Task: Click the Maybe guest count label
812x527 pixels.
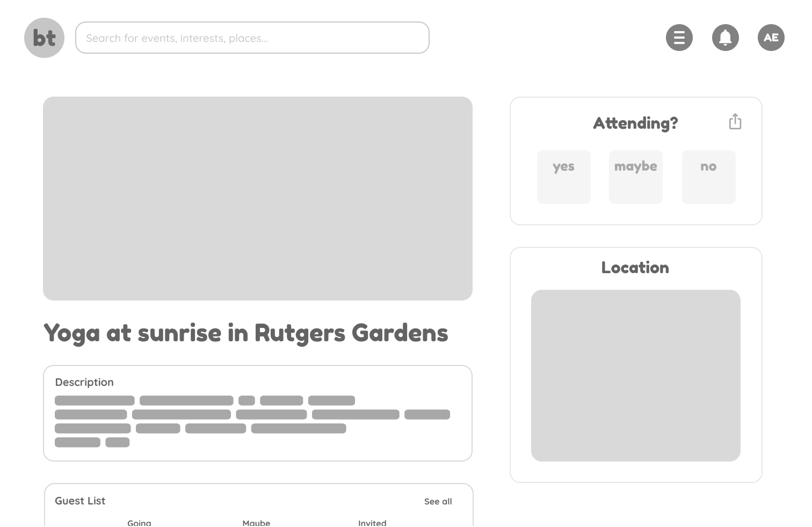Action: click(256, 522)
